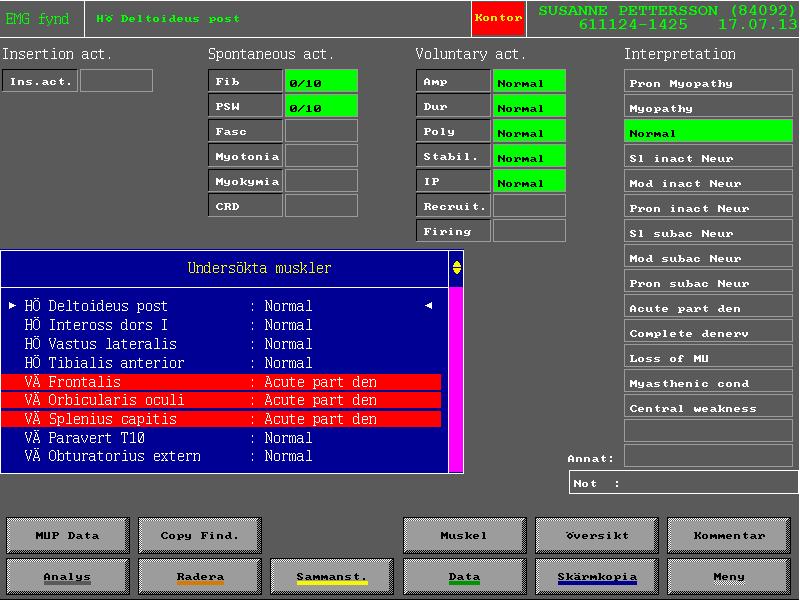Viewport: 800px width, 601px height.
Task: Click the Firing label button
Action: pos(454,231)
